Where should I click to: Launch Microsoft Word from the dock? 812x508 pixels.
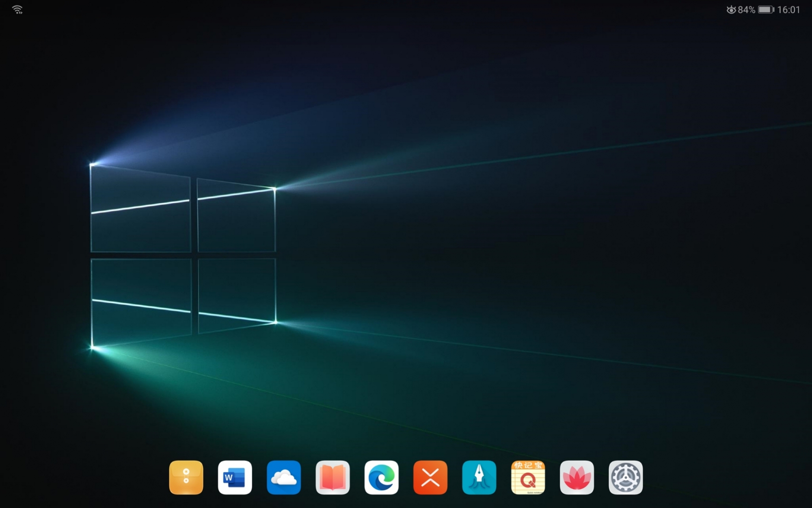click(x=235, y=478)
